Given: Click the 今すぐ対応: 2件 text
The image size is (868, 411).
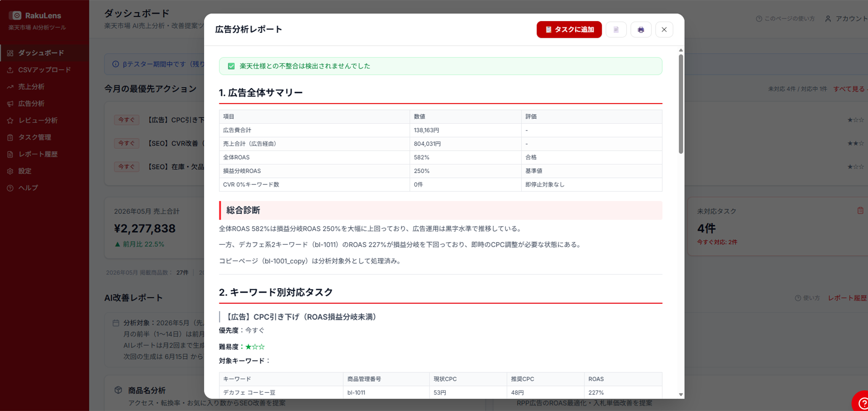Looking at the screenshot, I should pyautogui.click(x=717, y=242).
